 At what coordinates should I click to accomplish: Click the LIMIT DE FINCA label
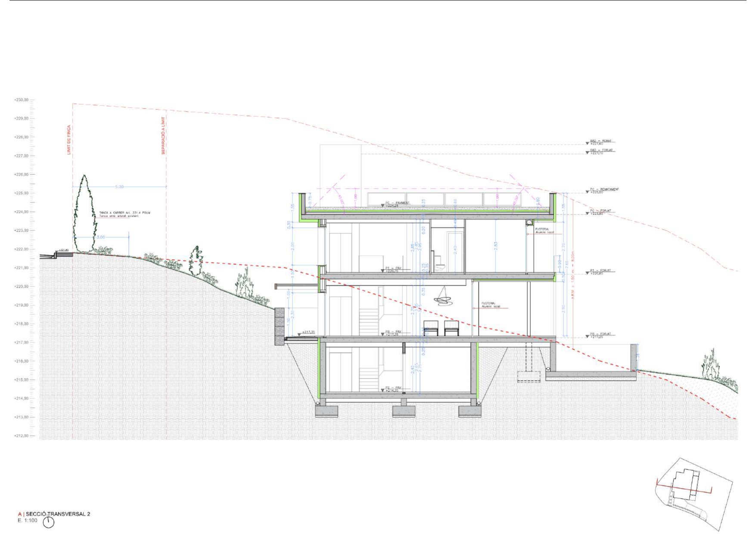click(69, 140)
